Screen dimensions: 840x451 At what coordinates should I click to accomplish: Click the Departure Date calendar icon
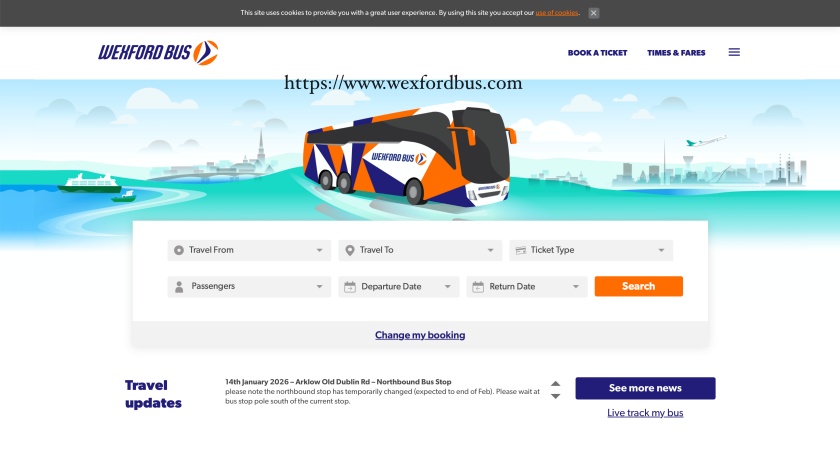click(x=350, y=287)
